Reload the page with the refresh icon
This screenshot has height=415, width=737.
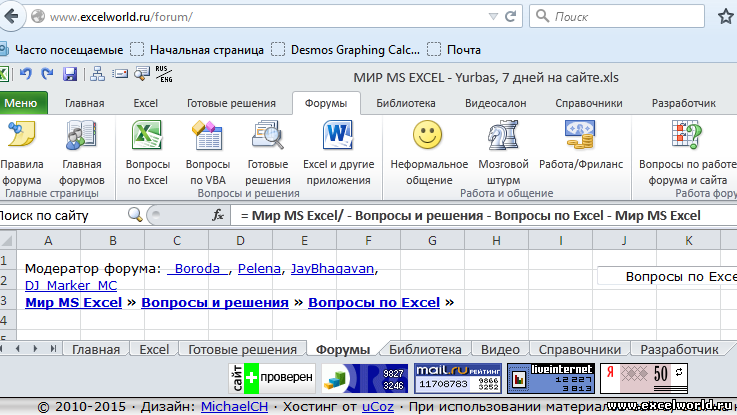coord(510,16)
